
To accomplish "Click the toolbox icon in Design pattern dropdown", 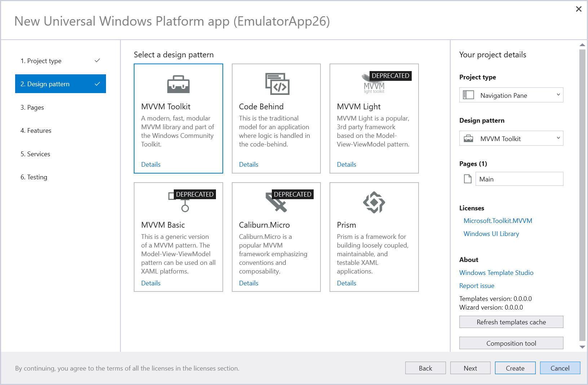I will click(x=468, y=139).
